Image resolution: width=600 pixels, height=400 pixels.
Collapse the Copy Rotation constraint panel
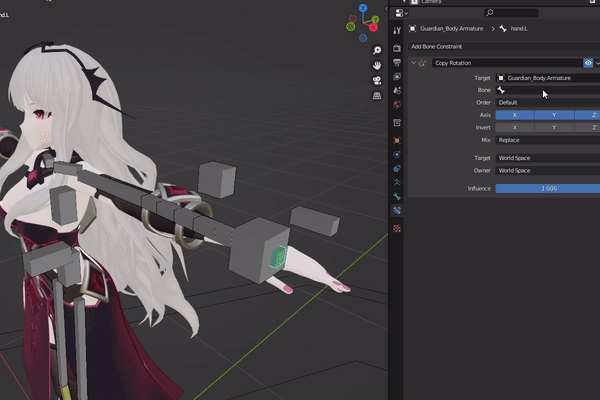414,63
